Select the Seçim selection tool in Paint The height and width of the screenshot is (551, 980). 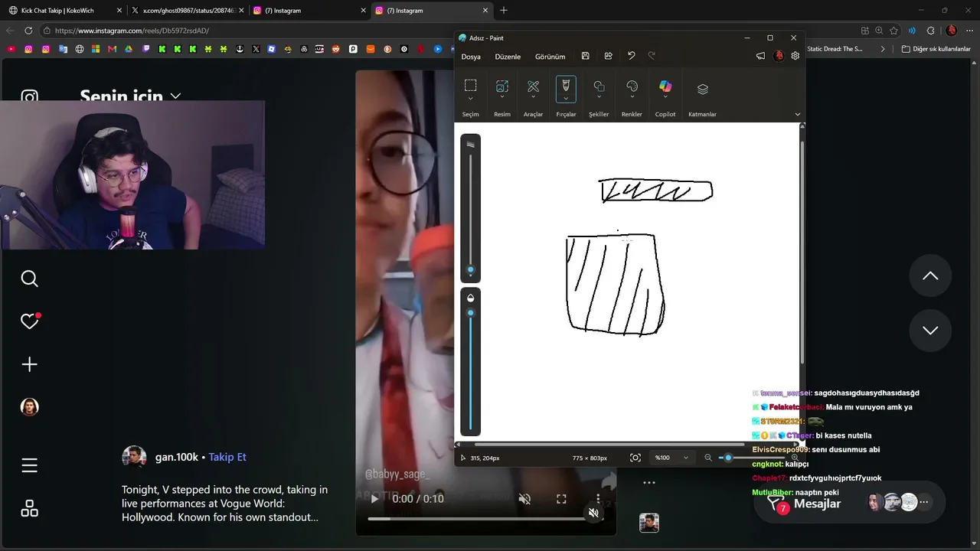point(470,86)
